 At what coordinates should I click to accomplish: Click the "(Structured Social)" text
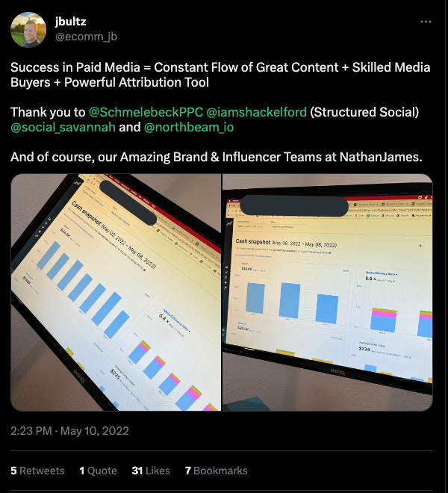click(x=364, y=112)
